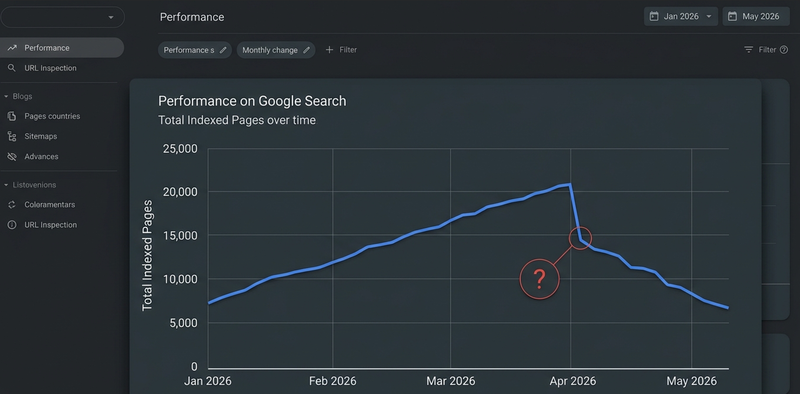Click the 20,000 y-axis label
This screenshot has height=394, width=800.
(180, 192)
